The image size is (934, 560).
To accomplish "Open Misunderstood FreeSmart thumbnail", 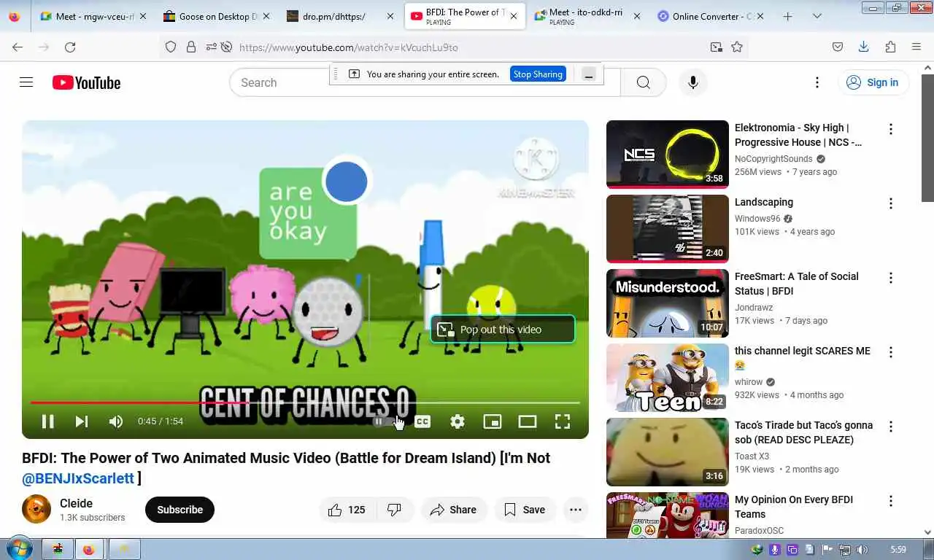I will coord(668,303).
